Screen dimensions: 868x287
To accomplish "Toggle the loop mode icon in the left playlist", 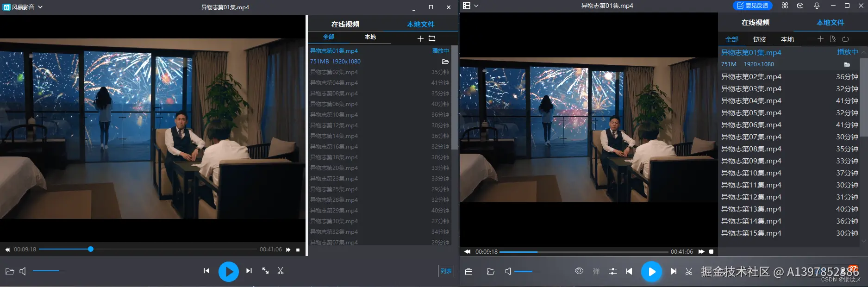I will (x=432, y=38).
